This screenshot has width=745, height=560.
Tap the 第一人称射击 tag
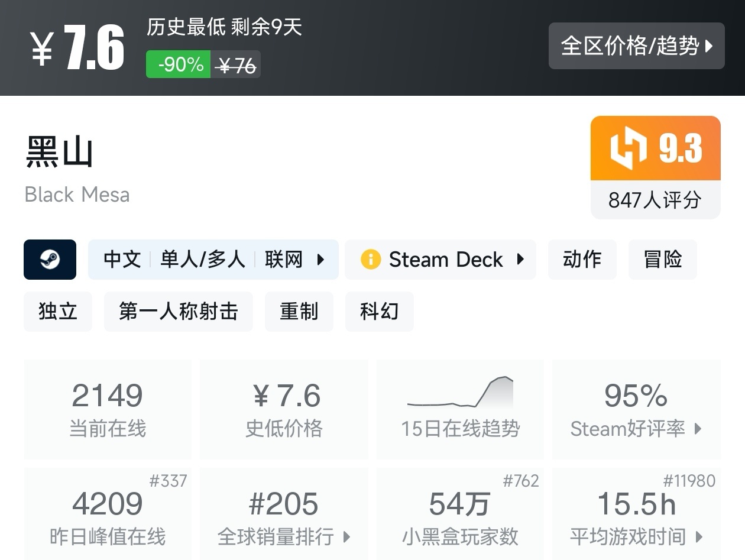178,311
